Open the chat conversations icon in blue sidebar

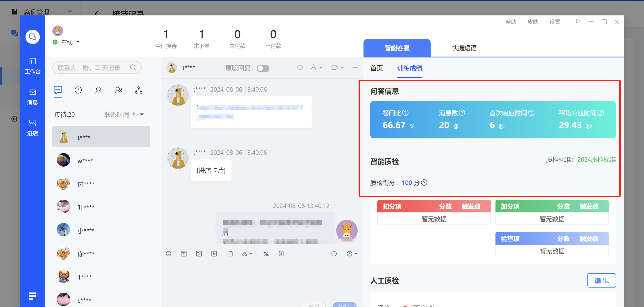coord(32,37)
